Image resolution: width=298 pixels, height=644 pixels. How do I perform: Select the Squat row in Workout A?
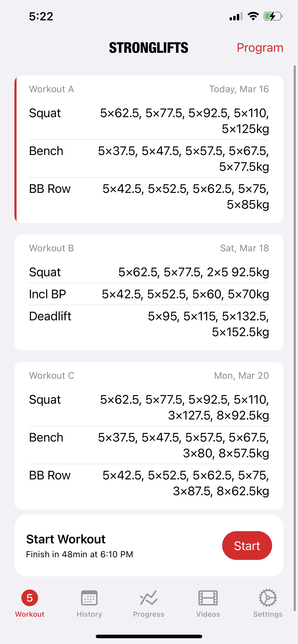149,121
